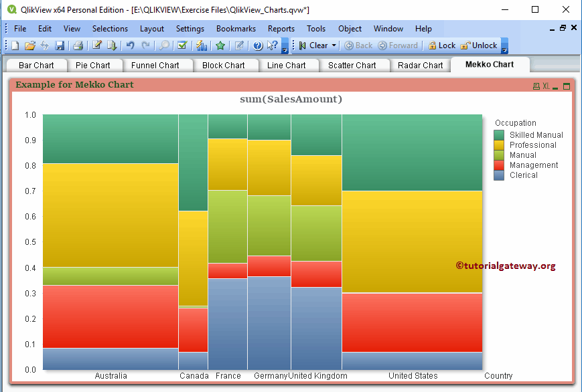Screen dimensions: 582x392
Task: Open the Bookmarks menu
Action: 236,29
